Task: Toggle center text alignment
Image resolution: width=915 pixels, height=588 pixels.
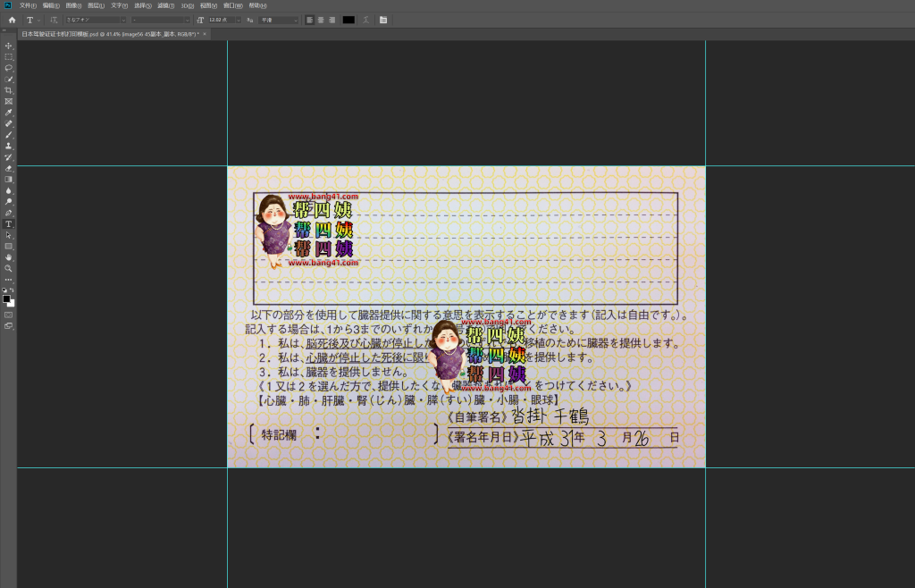Action: (x=321, y=20)
